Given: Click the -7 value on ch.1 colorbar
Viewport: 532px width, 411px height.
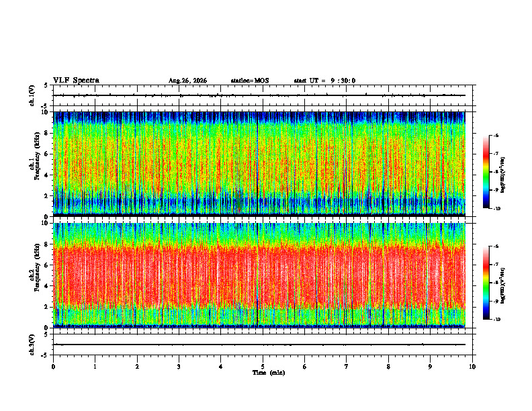Looking at the screenshot, I should coord(497,154).
